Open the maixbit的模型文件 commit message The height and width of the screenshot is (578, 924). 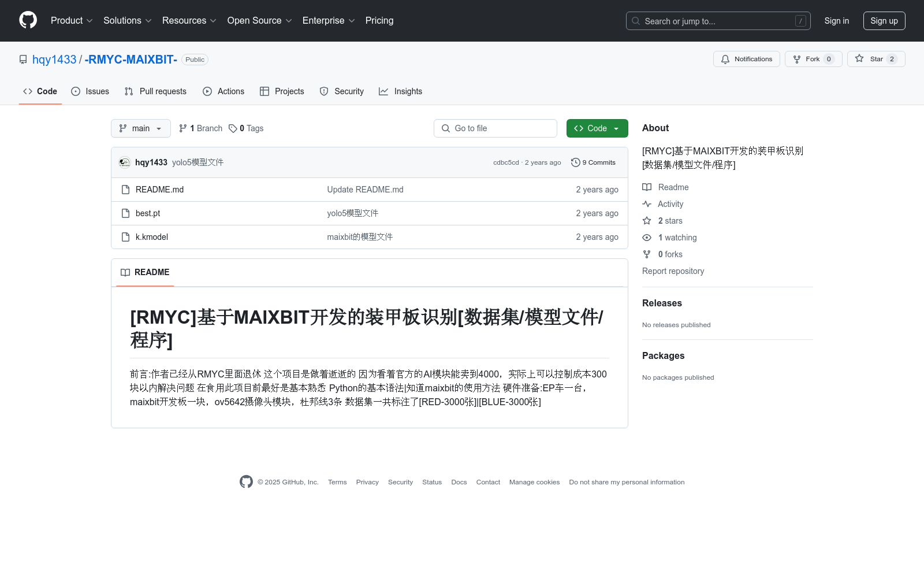pos(360,237)
